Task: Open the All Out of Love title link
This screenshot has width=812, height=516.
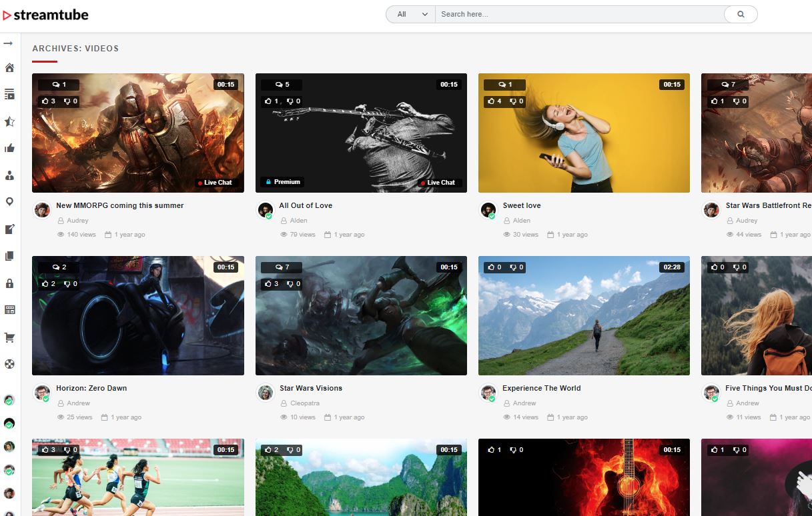Action: pos(306,205)
